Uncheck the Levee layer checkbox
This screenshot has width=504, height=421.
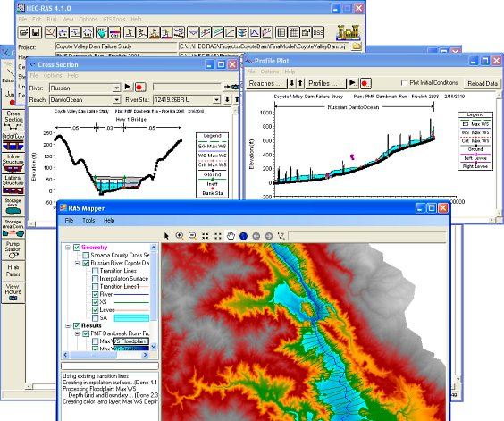point(95,310)
